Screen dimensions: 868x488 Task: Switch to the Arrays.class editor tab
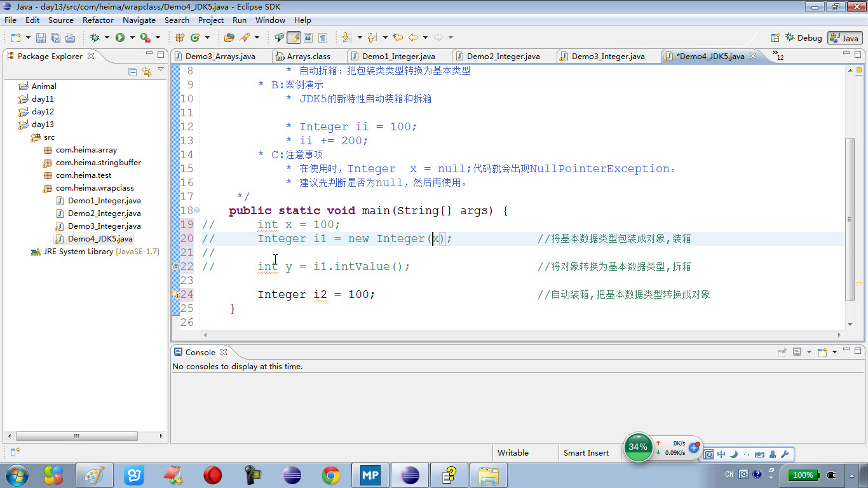pos(309,57)
